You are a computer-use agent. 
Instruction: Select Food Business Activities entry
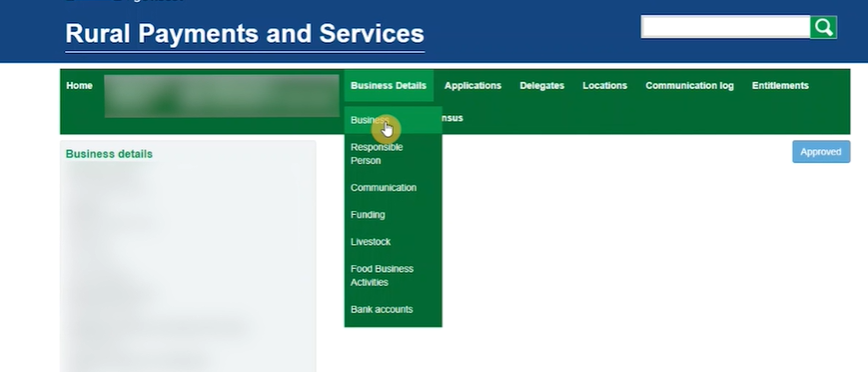(x=393, y=276)
